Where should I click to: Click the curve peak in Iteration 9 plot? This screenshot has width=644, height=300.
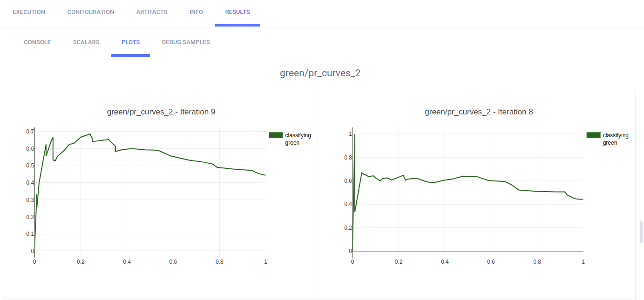(x=90, y=134)
